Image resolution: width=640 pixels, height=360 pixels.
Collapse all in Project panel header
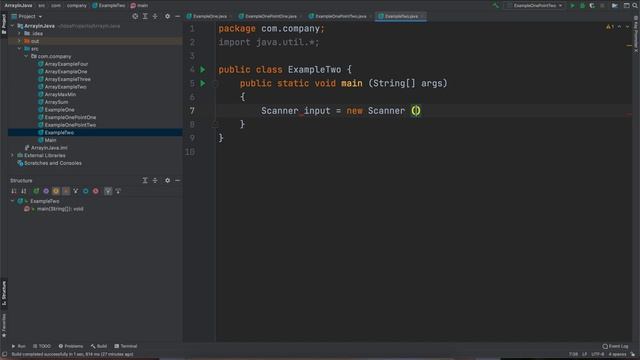[155, 16]
